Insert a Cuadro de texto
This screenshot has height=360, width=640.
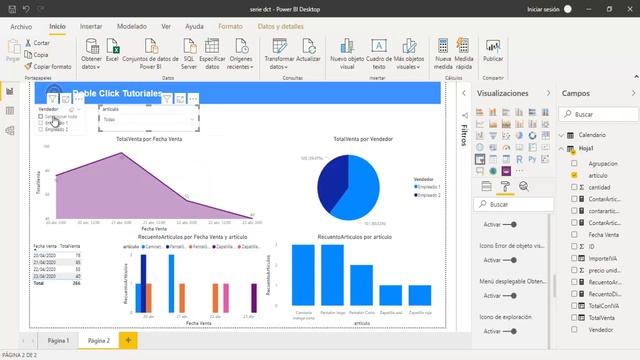point(379,53)
